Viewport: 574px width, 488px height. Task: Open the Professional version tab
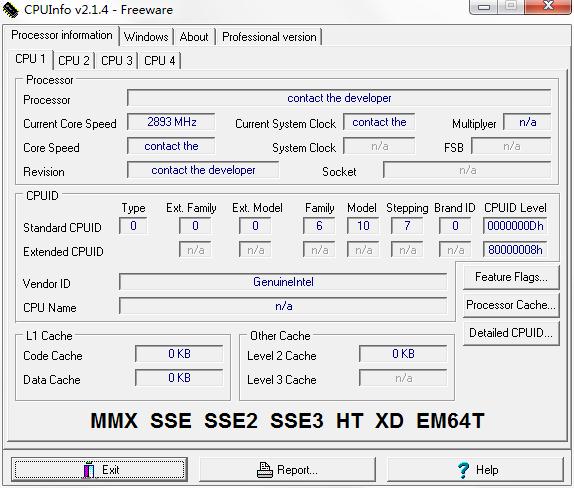tap(269, 37)
